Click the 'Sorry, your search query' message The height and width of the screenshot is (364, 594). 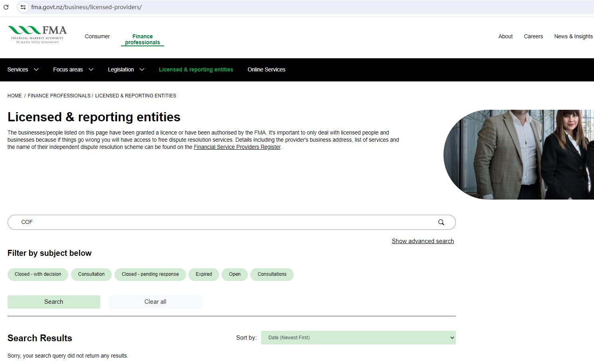(68, 356)
